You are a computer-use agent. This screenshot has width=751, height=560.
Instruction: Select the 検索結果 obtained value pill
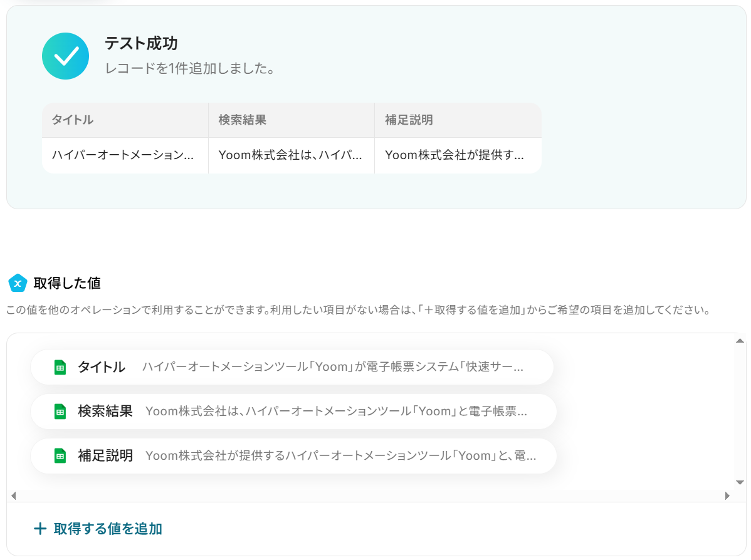click(x=293, y=412)
